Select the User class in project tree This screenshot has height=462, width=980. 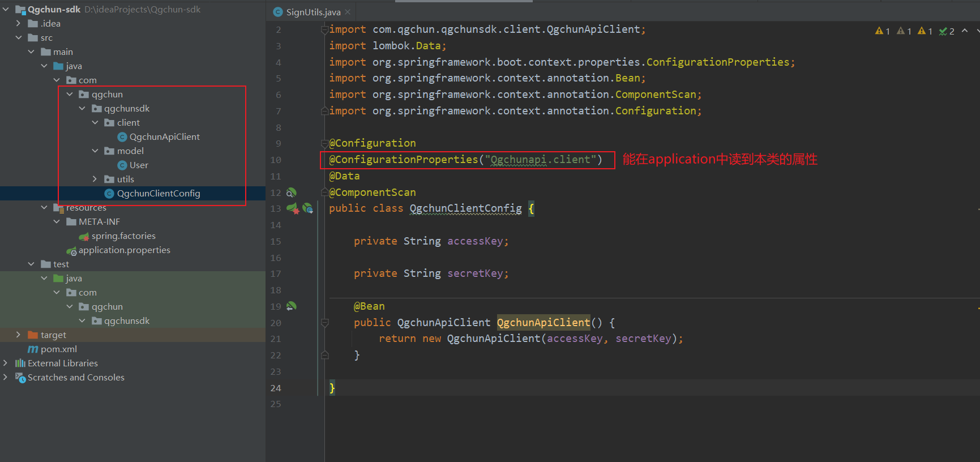[x=139, y=165]
